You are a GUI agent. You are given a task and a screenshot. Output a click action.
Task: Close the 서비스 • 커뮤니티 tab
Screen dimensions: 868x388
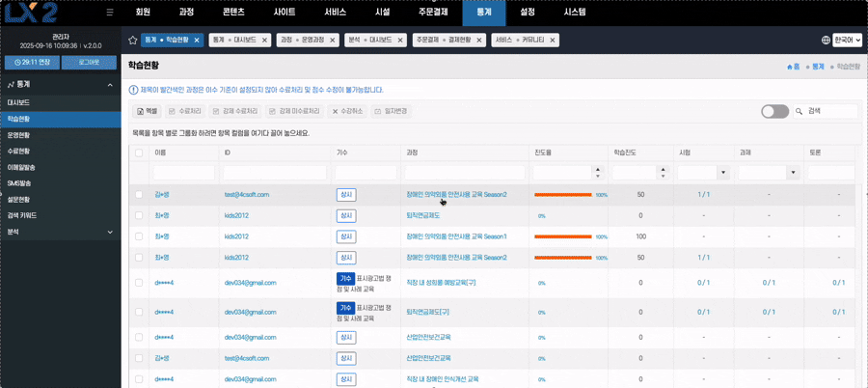(560, 41)
